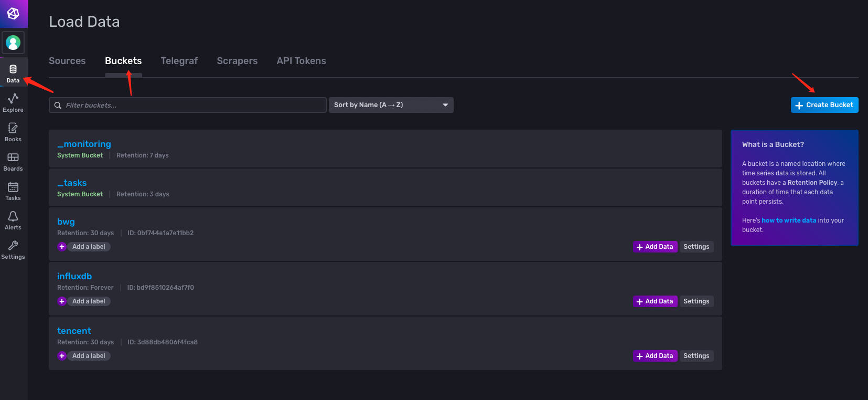Open the Sort by Name dropdown

point(391,105)
